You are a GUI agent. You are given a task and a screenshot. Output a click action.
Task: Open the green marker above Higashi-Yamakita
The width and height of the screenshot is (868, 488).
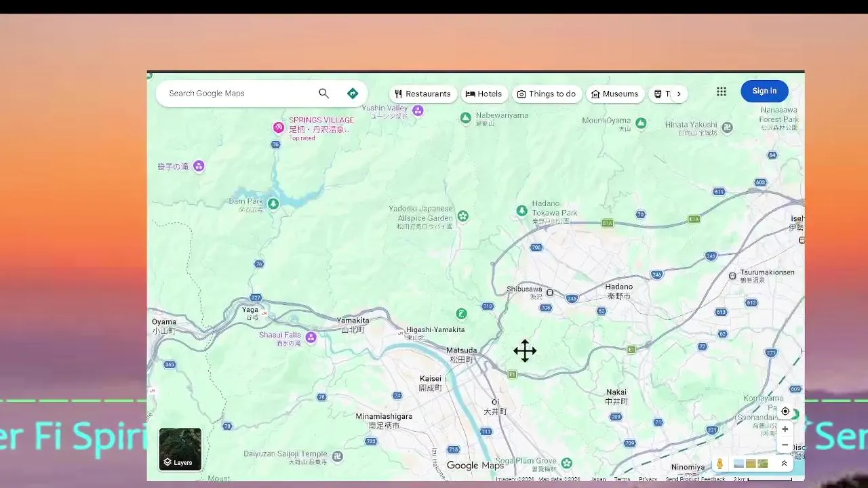point(461,313)
